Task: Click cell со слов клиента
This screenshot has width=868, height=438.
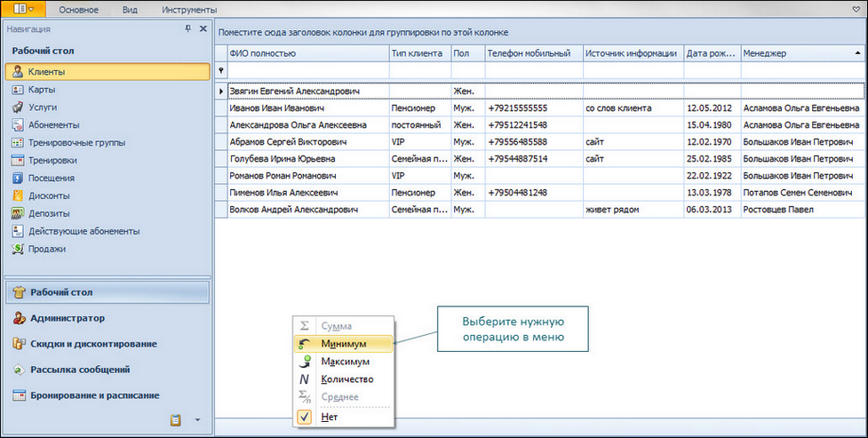Action: coord(633,108)
